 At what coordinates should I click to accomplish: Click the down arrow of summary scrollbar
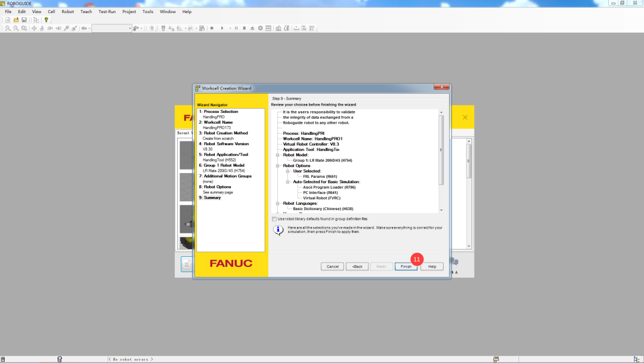click(x=441, y=210)
